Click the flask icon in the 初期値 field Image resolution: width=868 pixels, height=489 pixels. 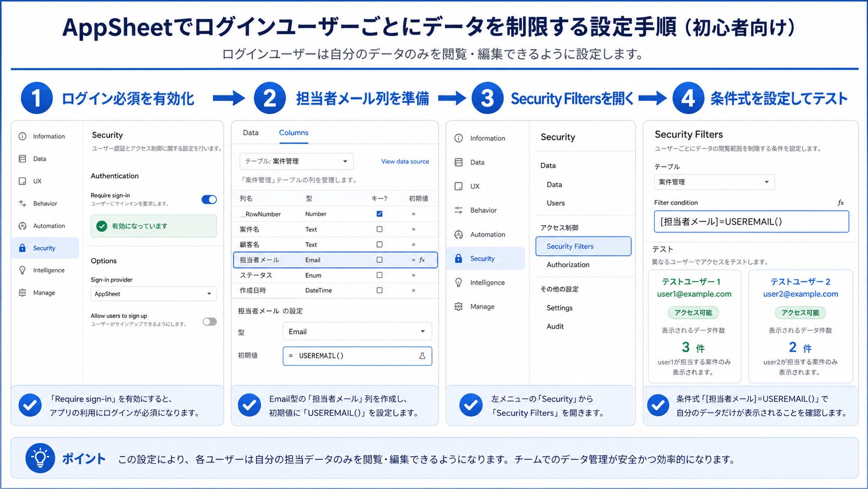click(422, 356)
